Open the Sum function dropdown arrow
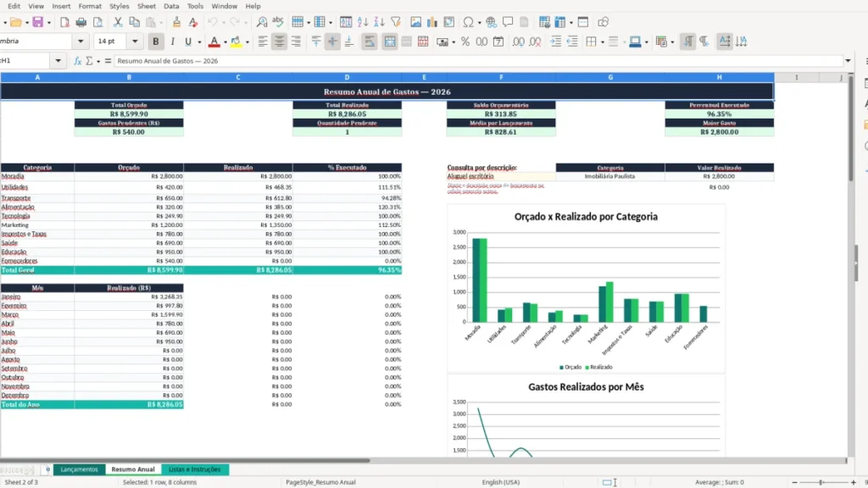The width and height of the screenshot is (868, 488). coord(98,61)
